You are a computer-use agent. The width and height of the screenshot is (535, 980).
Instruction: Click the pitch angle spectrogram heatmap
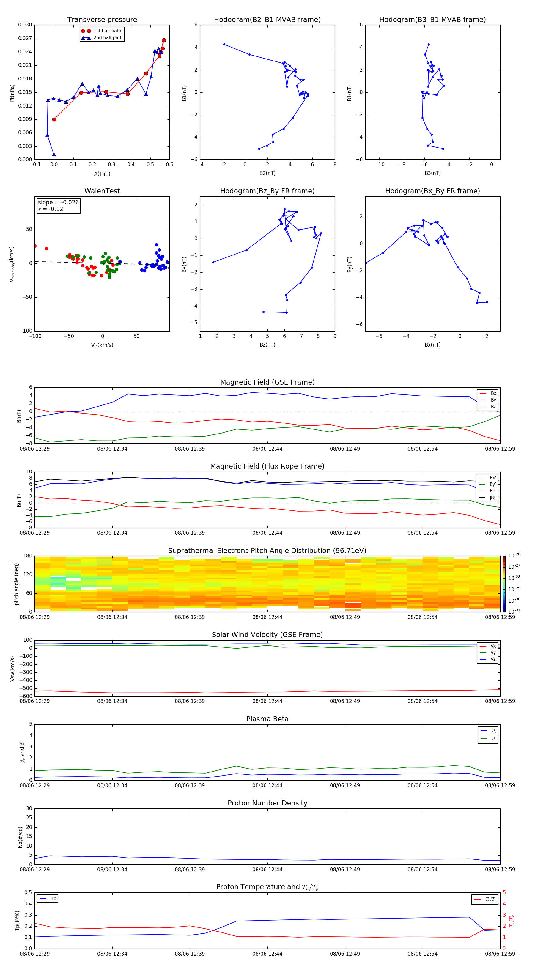tap(267, 584)
